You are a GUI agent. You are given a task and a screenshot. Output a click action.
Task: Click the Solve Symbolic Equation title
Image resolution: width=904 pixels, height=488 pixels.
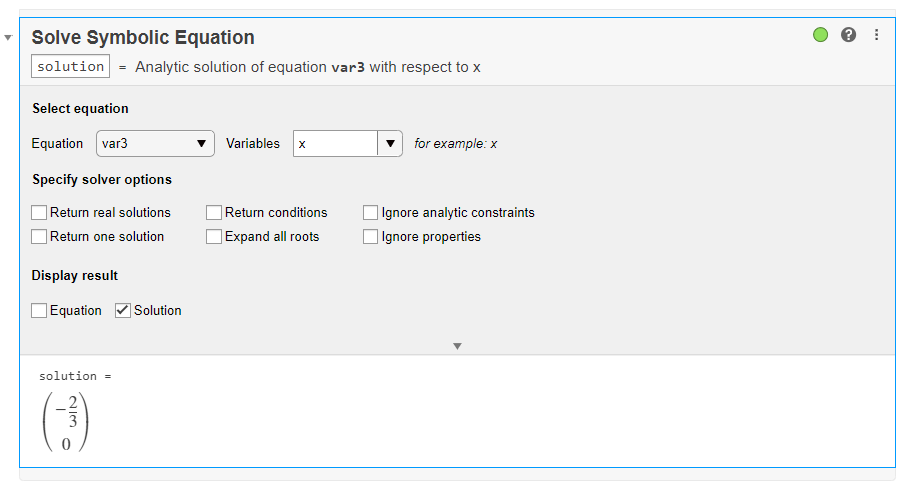(143, 38)
